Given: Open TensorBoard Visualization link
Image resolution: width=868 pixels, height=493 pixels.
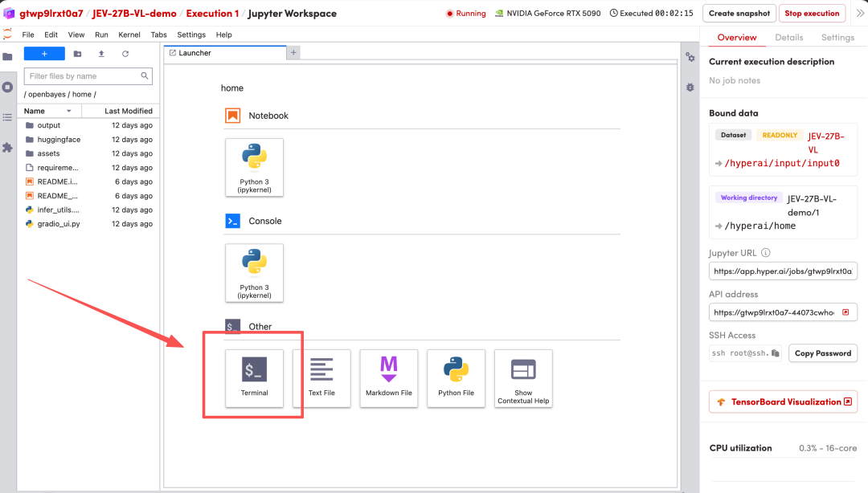Looking at the screenshot, I should [x=783, y=401].
